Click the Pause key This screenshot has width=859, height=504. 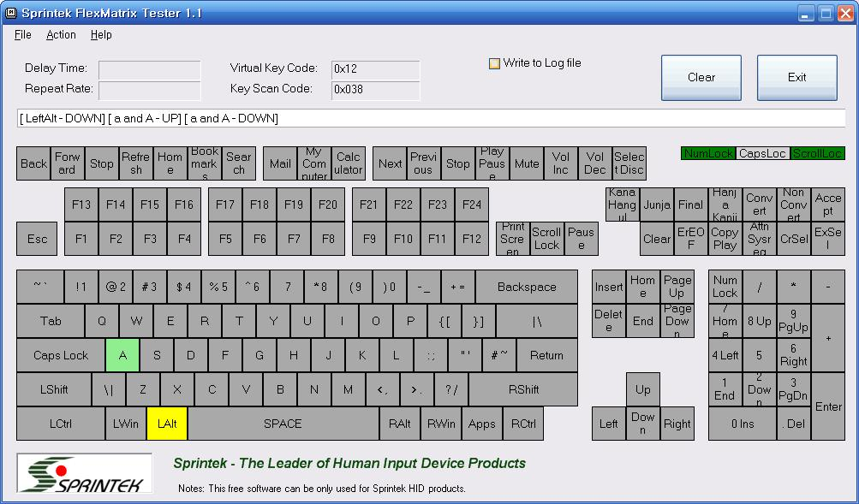point(581,239)
